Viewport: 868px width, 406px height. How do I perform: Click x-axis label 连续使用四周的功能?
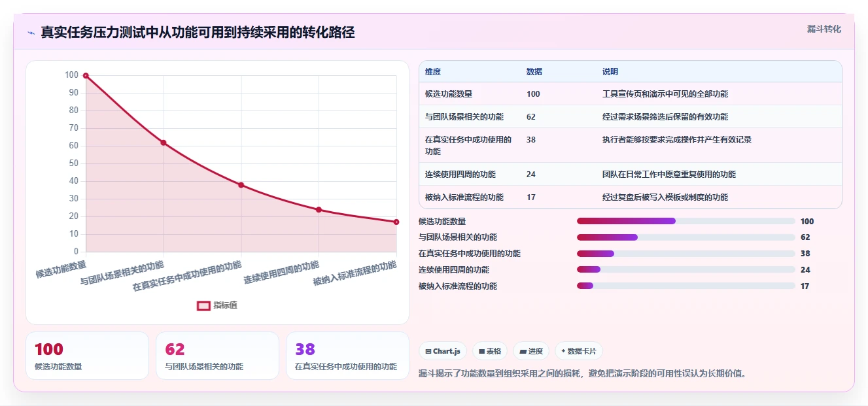[282, 273]
